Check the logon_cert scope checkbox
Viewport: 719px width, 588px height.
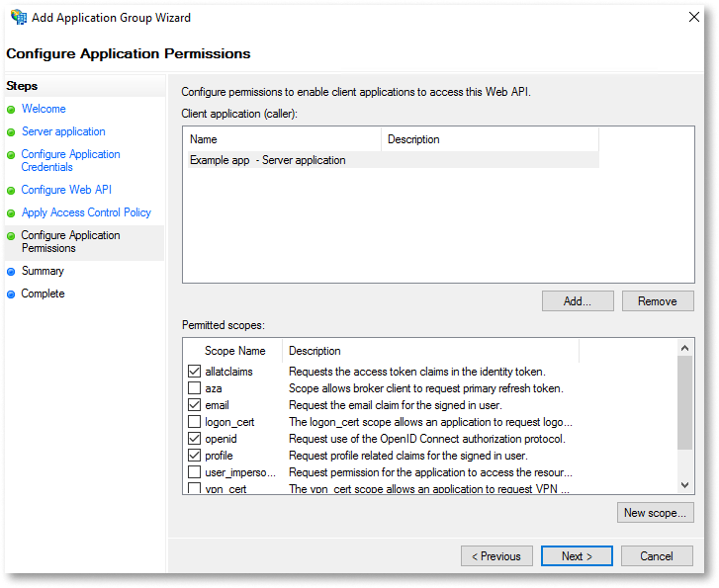coord(195,421)
